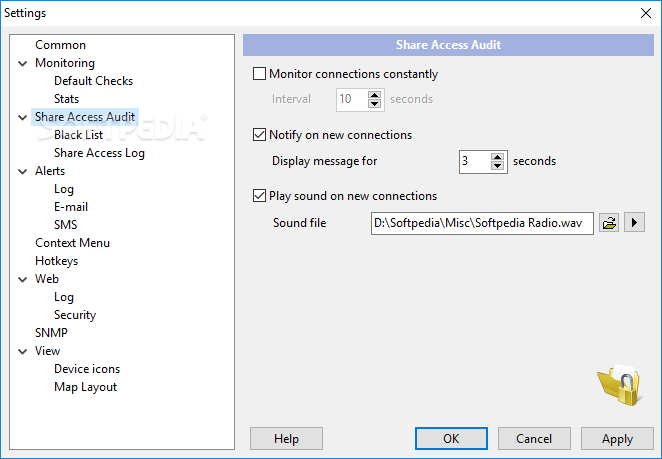Select Context Menu settings
662x459 pixels.
[x=72, y=243]
